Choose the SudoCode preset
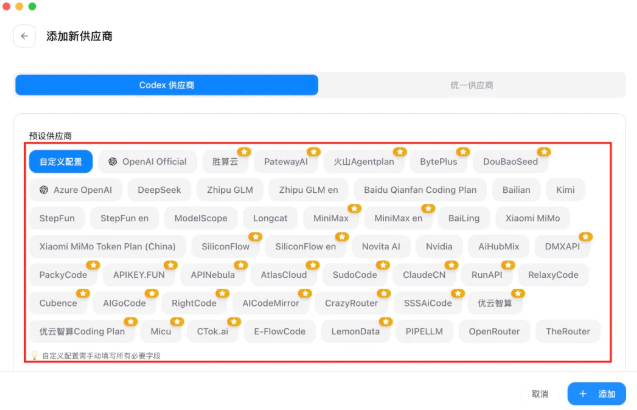Image resolution: width=637 pixels, height=410 pixels. pyautogui.click(x=355, y=275)
